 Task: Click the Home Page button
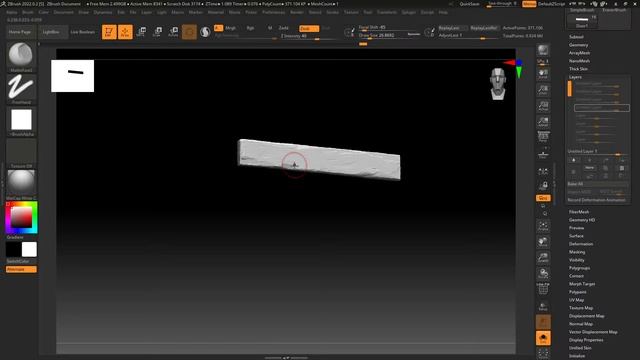tap(20, 32)
